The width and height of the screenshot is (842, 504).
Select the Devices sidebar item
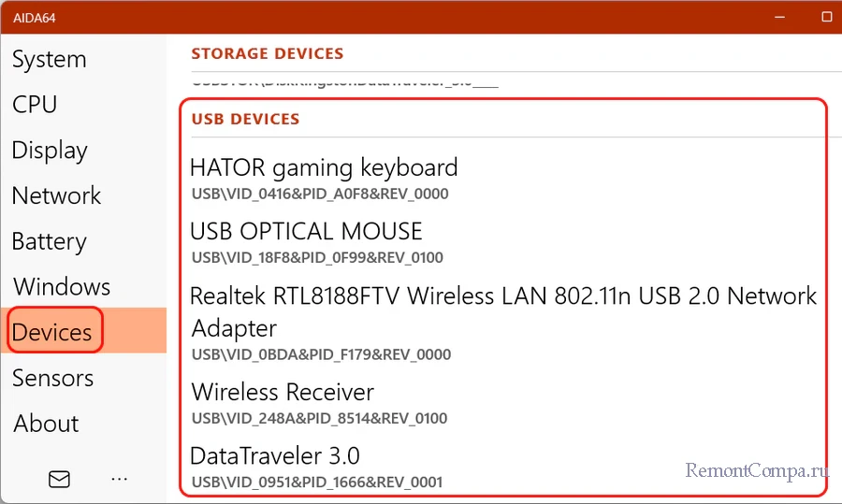[x=52, y=332]
